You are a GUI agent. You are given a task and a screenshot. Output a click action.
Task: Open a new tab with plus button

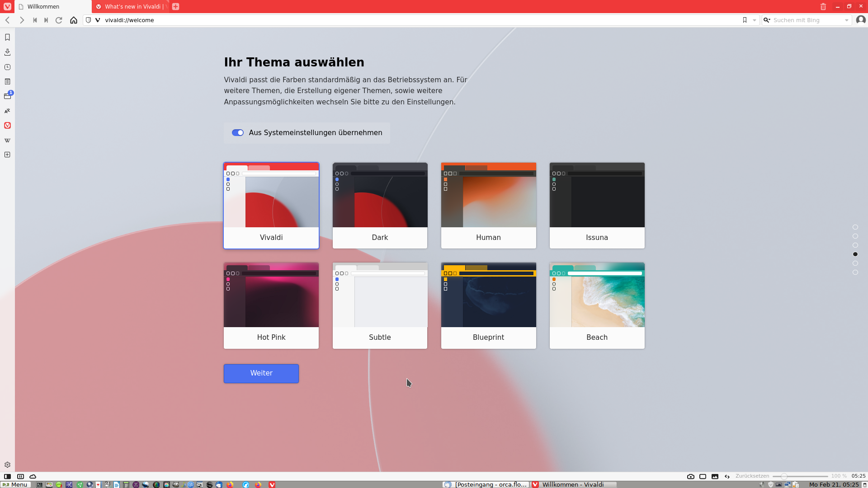176,7
